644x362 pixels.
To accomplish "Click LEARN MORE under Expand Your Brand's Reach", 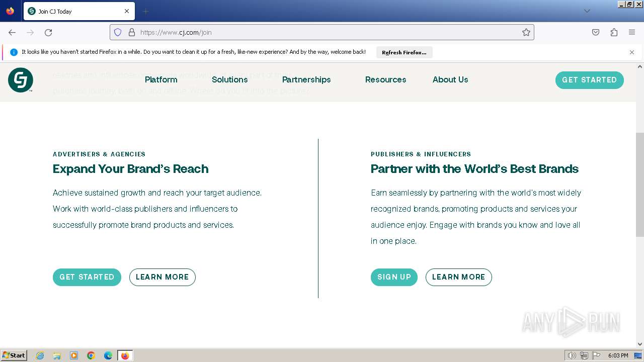I will [163, 277].
